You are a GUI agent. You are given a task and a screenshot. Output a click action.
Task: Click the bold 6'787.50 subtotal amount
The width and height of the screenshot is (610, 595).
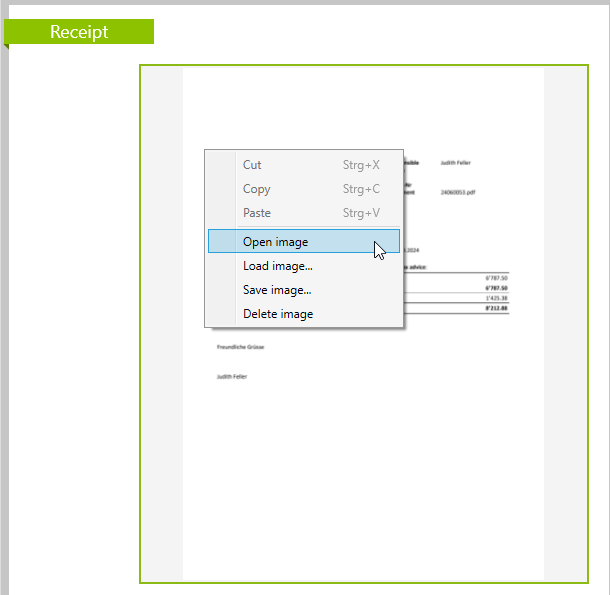tap(496, 287)
